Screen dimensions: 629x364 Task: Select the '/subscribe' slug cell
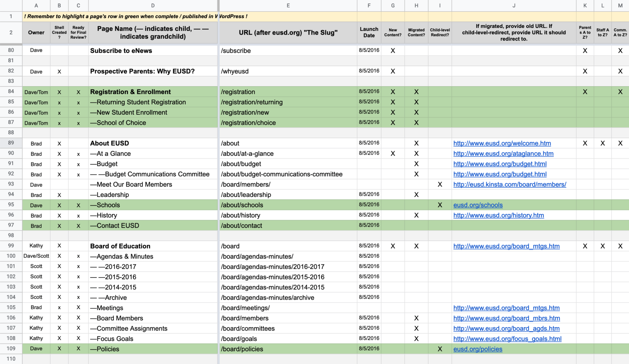pyautogui.click(x=288, y=51)
